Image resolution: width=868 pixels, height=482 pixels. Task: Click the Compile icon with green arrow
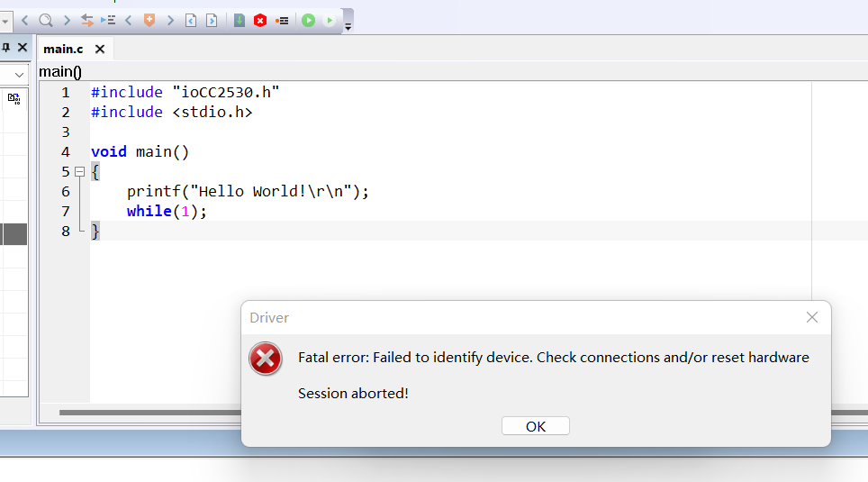[x=240, y=20]
